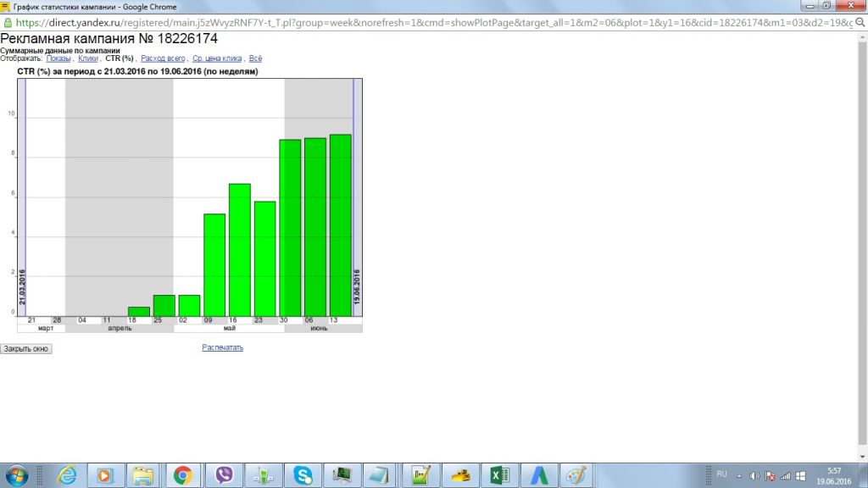The width and height of the screenshot is (868, 488).
Task: Click the Распечатать print link
Action: (222, 347)
